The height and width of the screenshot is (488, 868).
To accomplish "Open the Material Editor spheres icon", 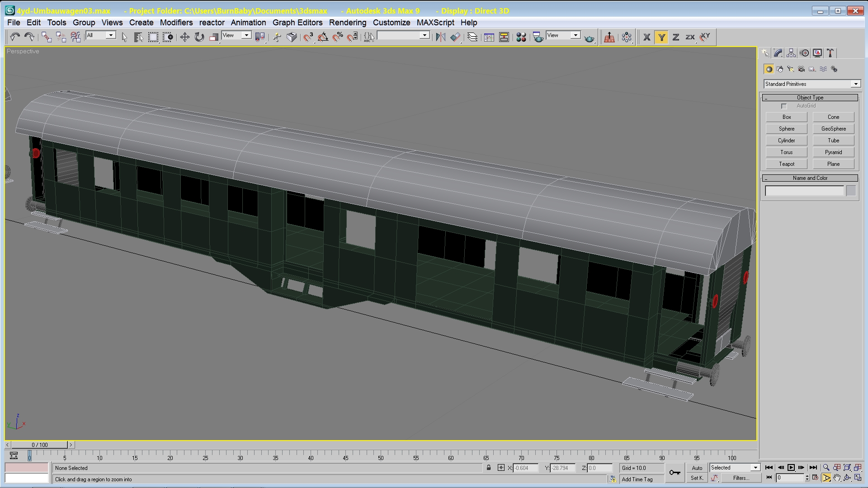I will pyautogui.click(x=521, y=37).
